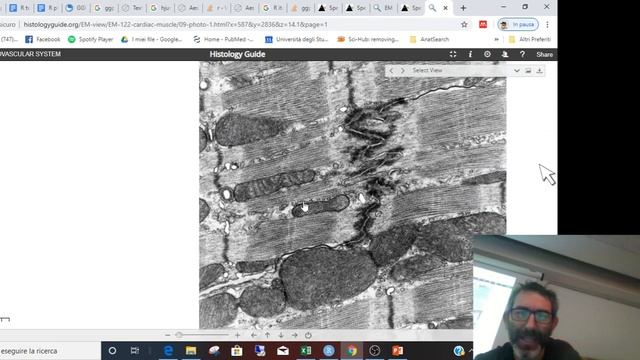
Task: Open the 'I miei file - Google' bookmark
Action: 151,39
